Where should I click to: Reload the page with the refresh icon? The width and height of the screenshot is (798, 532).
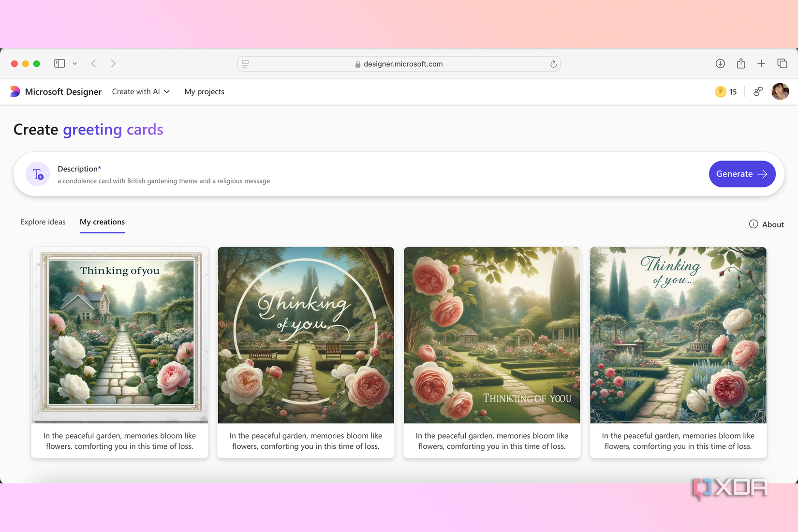pyautogui.click(x=553, y=64)
